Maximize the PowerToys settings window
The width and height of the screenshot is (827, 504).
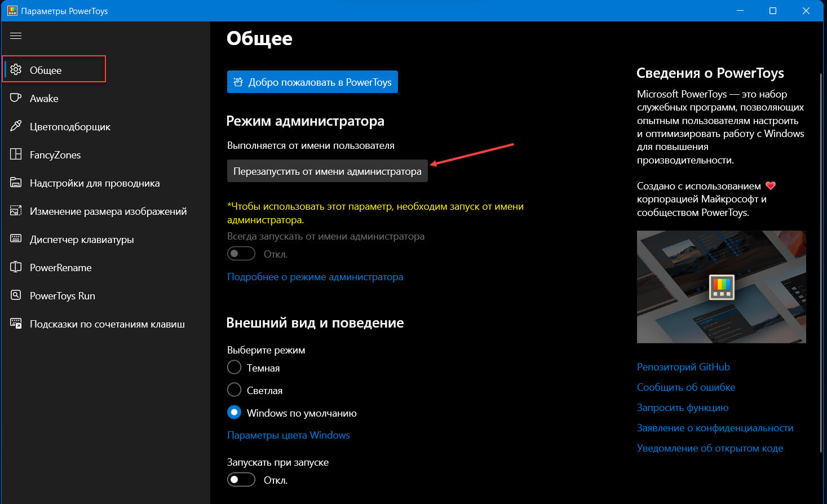pyautogui.click(x=773, y=11)
